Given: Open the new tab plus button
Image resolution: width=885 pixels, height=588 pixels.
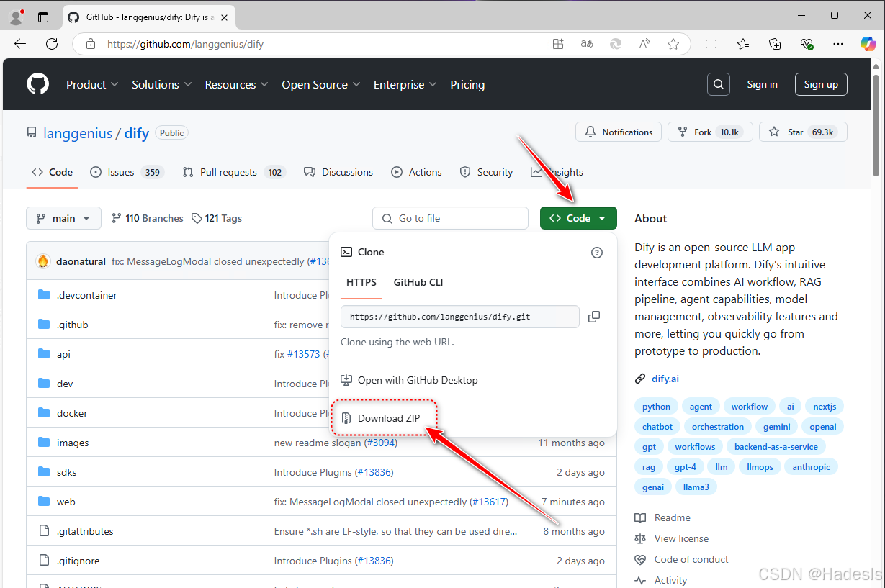Looking at the screenshot, I should click(251, 17).
